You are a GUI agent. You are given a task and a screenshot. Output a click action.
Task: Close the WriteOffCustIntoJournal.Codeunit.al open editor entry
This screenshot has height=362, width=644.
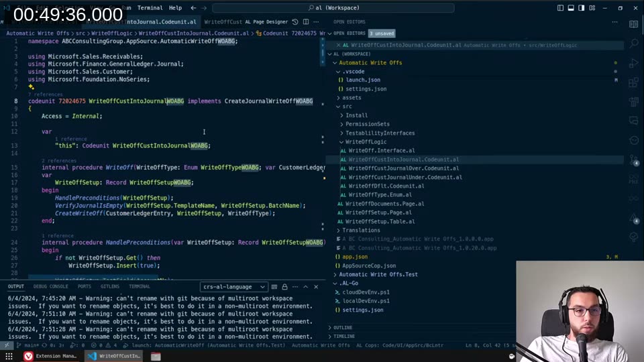click(x=337, y=46)
